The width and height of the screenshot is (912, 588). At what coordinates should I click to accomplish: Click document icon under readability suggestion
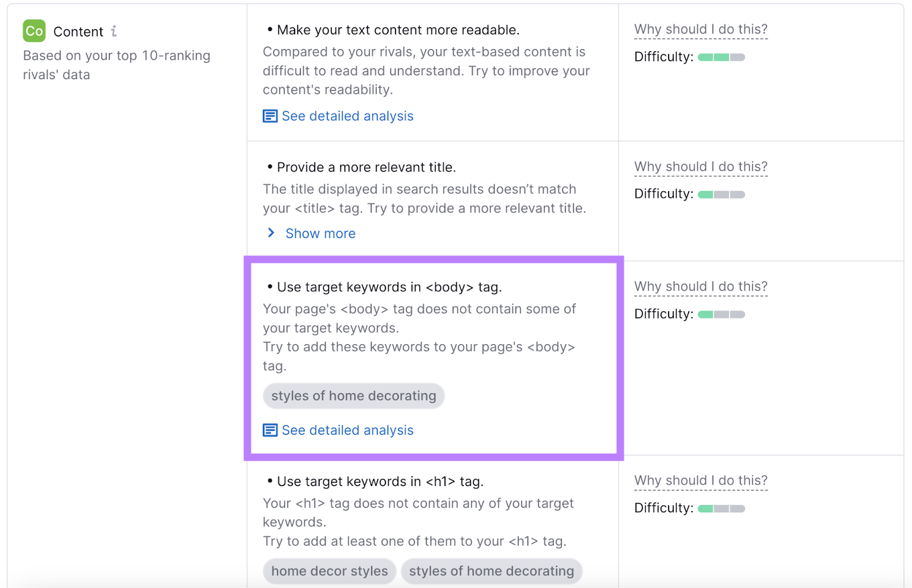pyautogui.click(x=270, y=116)
